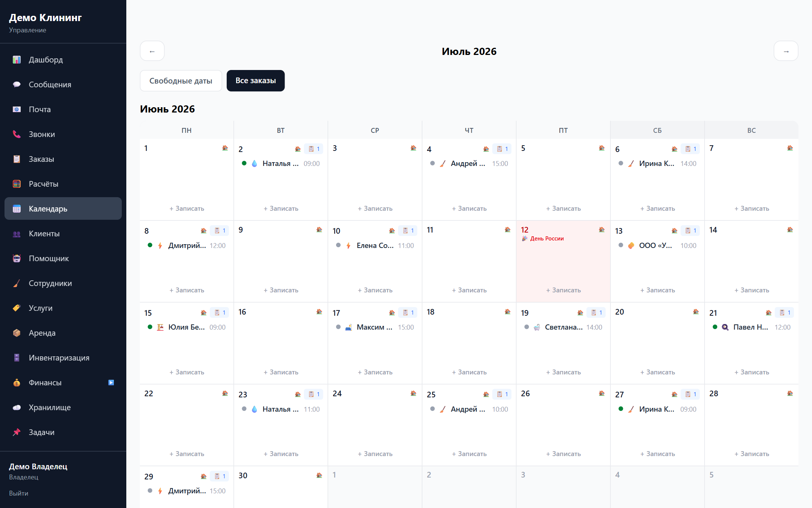Click the Инвентаризация cabinet icon
The image size is (812, 508).
[17, 358]
